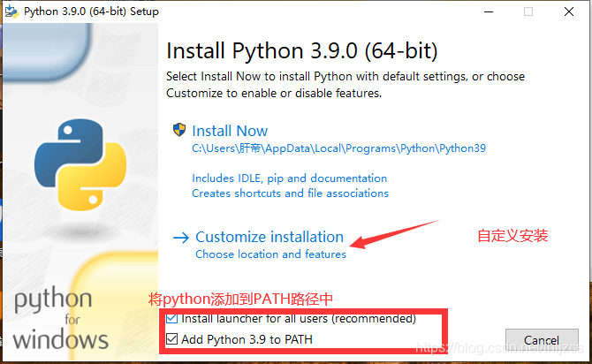Click the Install Now option
This screenshot has height=364, width=592.
230,131
